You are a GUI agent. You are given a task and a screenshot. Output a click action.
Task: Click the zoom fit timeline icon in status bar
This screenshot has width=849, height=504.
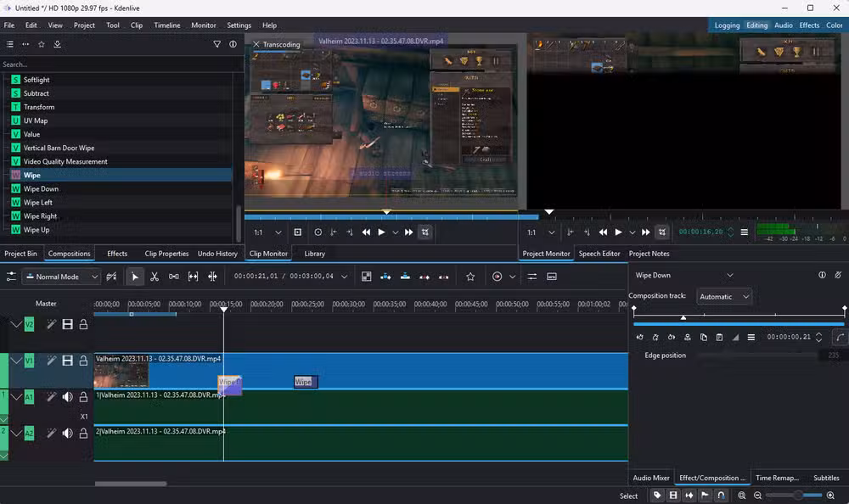point(742,496)
